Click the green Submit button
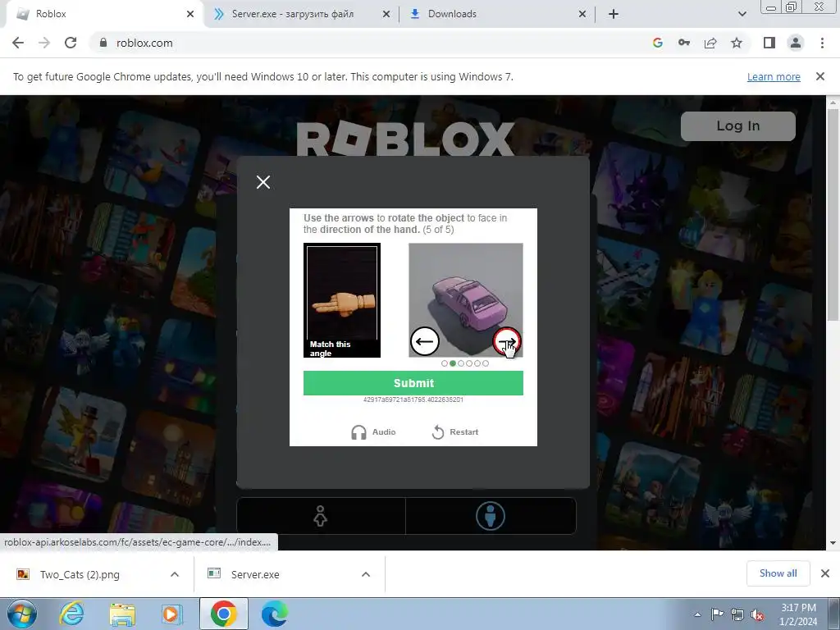 (413, 383)
